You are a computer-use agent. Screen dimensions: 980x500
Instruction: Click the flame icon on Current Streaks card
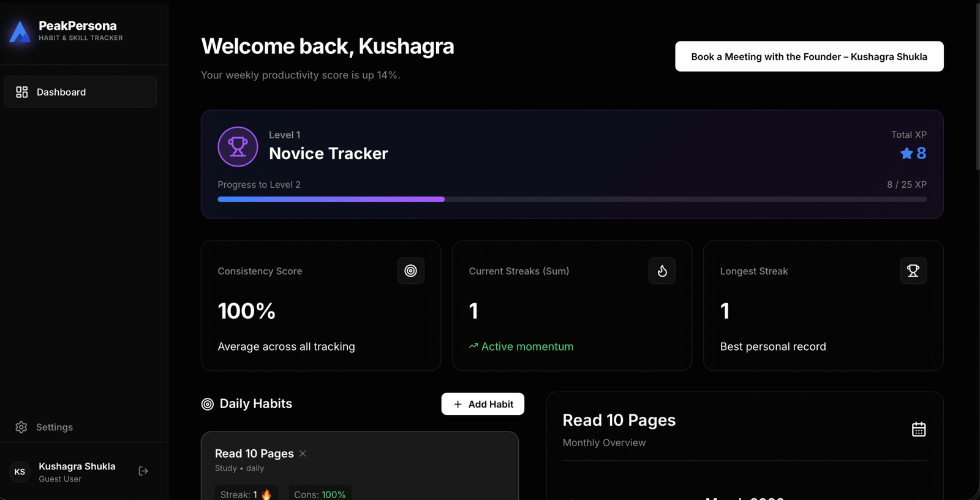pyautogui.click(x=661, y=271)
